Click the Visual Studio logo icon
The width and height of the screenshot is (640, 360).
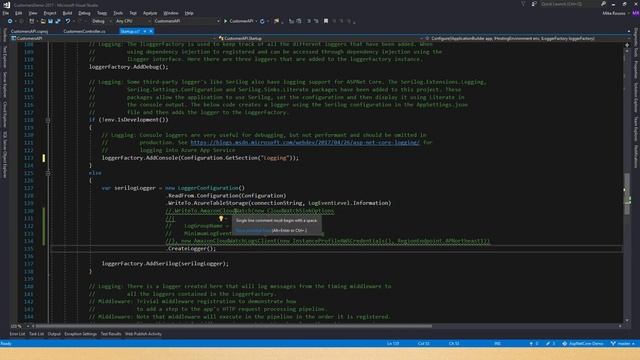(7, 5)
